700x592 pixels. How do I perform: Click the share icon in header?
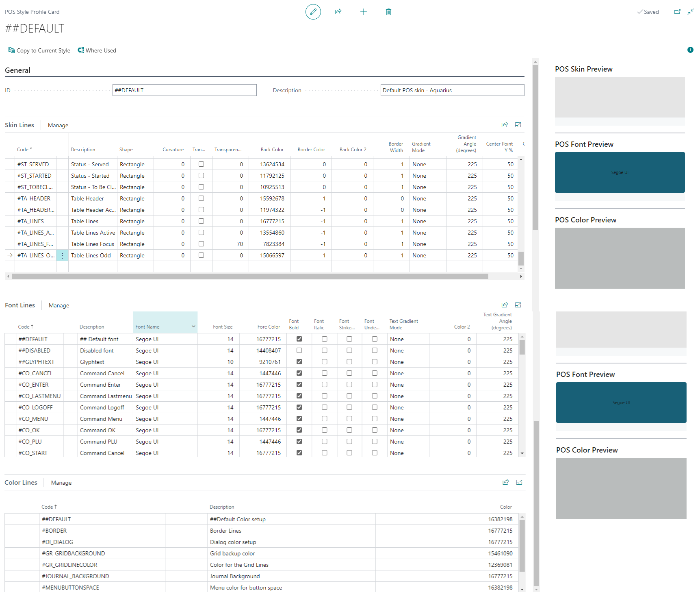338,12
